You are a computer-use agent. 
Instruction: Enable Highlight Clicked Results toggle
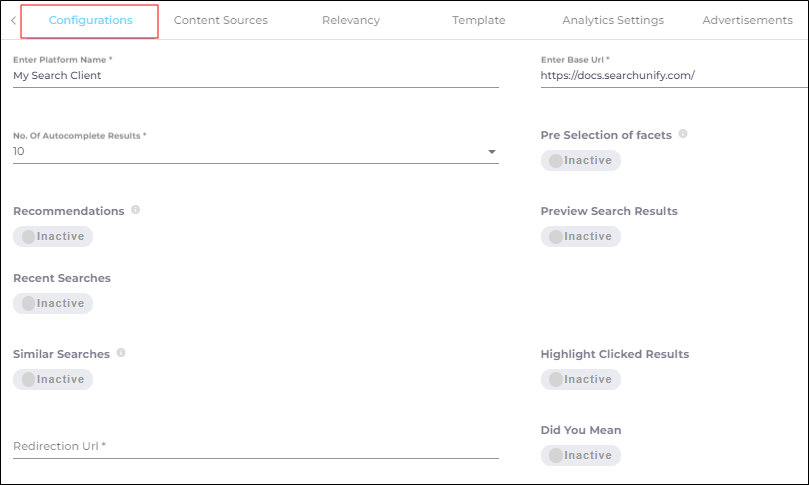580,379
